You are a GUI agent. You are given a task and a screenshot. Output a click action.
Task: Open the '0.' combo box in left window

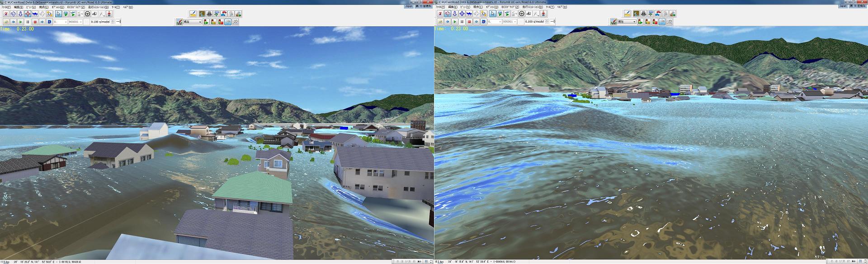(61, 22)
